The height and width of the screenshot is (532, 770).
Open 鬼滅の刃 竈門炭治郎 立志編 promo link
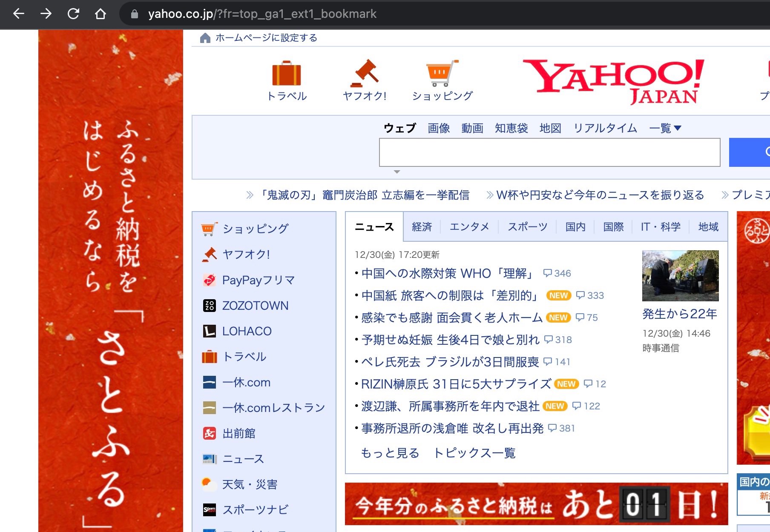(364, 195)
